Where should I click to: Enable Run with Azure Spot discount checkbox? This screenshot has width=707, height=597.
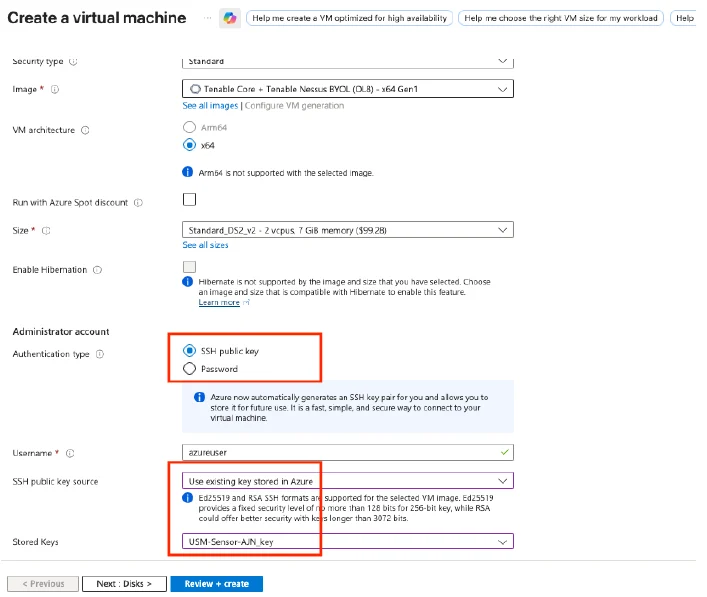189,199
